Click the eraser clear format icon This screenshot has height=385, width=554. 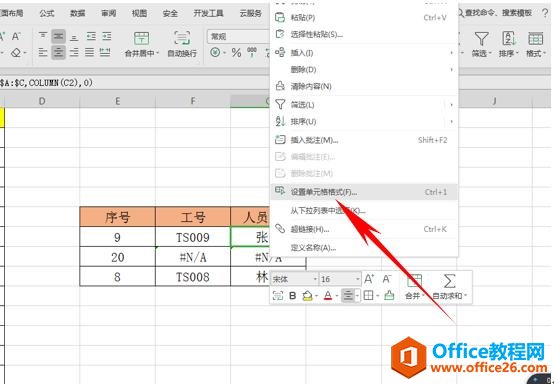point(16,53)
